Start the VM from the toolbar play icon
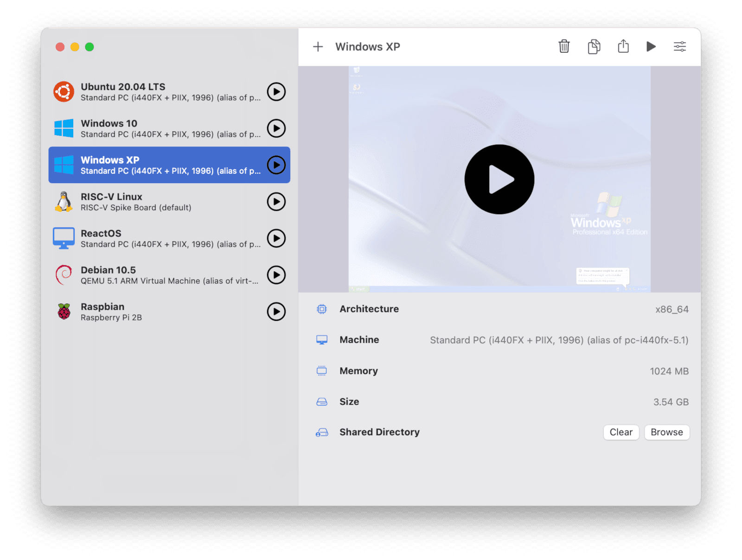742x560 pixels. pos(651,47)
